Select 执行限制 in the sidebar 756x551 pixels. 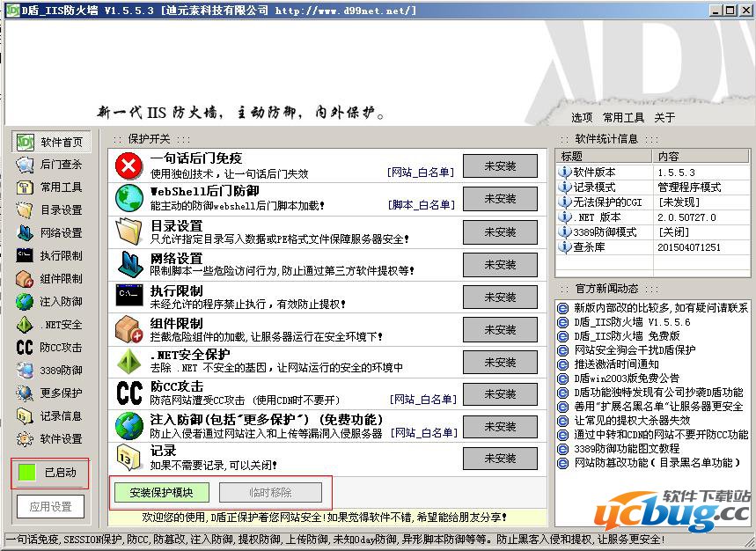(x=51, y=256)
